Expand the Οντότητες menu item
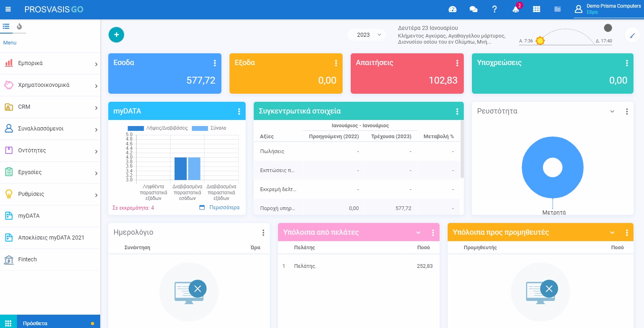 (x=50, y=151)
